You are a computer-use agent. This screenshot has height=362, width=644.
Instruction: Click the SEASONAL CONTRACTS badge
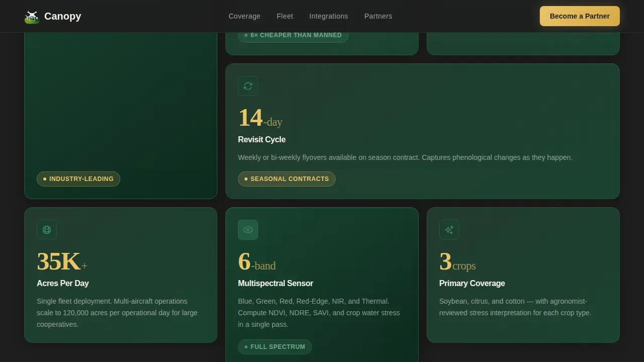coord(287,179)
